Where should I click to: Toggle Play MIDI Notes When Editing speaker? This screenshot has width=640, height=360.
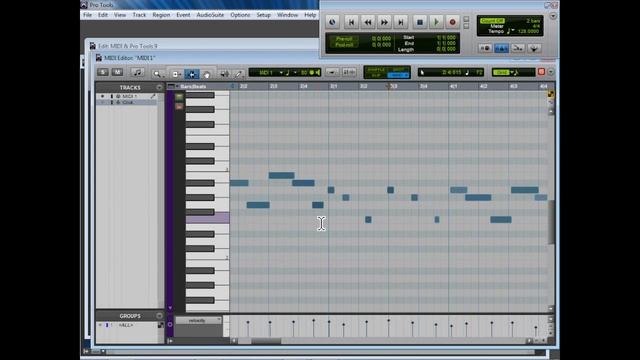coord(318,73)
